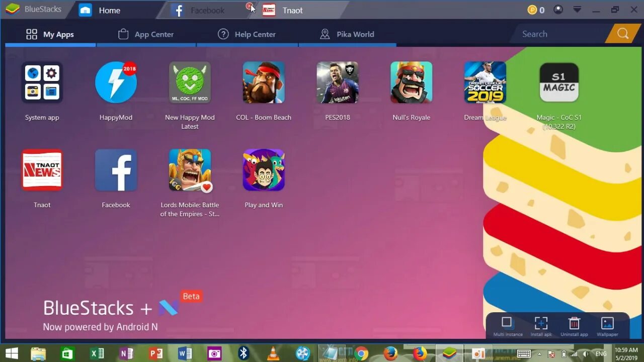Open Google Chrome from taskbar

(361, 353)
